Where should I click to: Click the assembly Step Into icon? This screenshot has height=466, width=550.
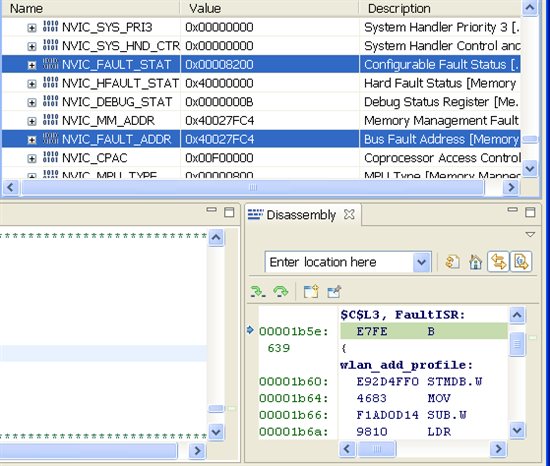click(x=258, y=291)
